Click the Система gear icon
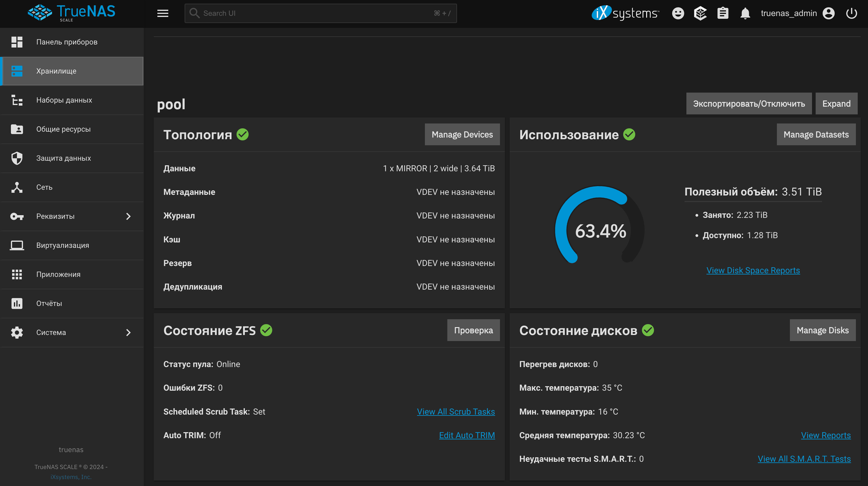This screenshot has width=868, height=486. tap(17, 333)
